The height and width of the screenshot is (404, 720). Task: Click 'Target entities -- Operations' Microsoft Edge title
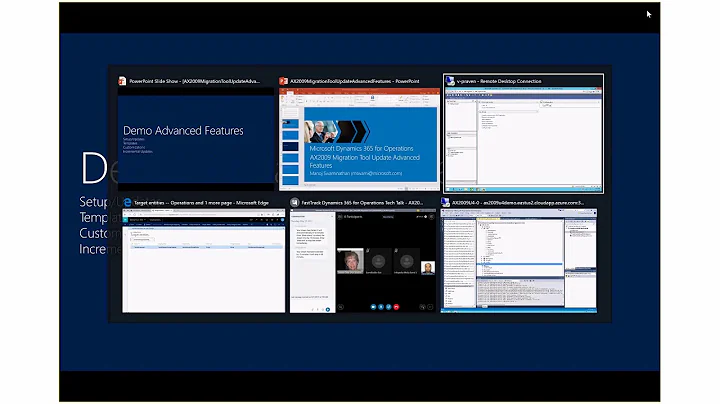[x=201, y=202]
